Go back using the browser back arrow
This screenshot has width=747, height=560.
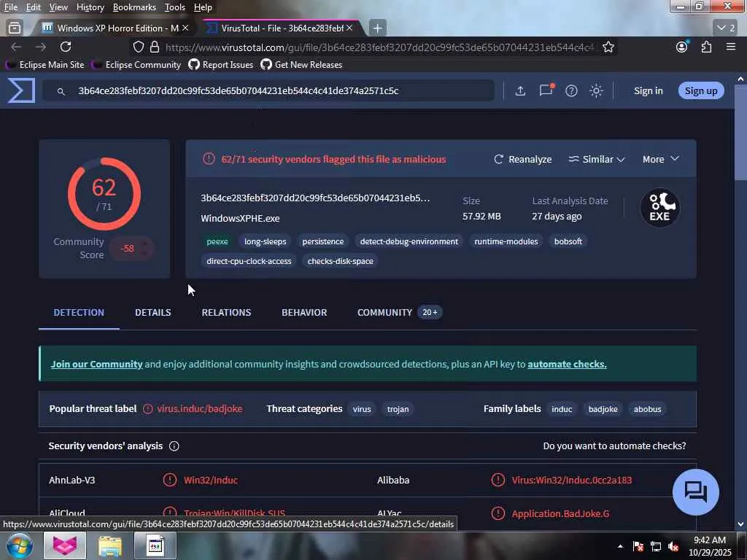(x=16, y=47)
